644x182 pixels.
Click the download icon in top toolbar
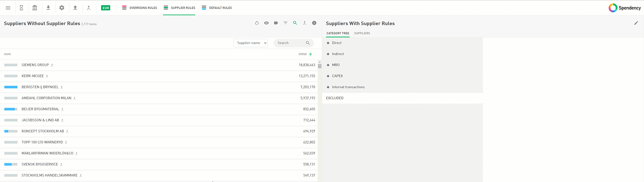48,8
